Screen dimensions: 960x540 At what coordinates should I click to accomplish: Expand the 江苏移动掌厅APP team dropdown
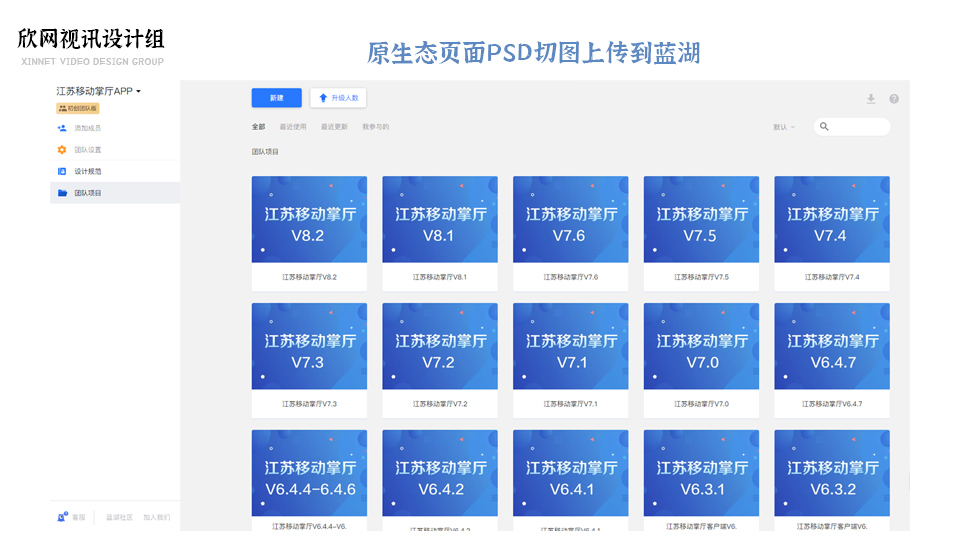(x=99, y=91)
